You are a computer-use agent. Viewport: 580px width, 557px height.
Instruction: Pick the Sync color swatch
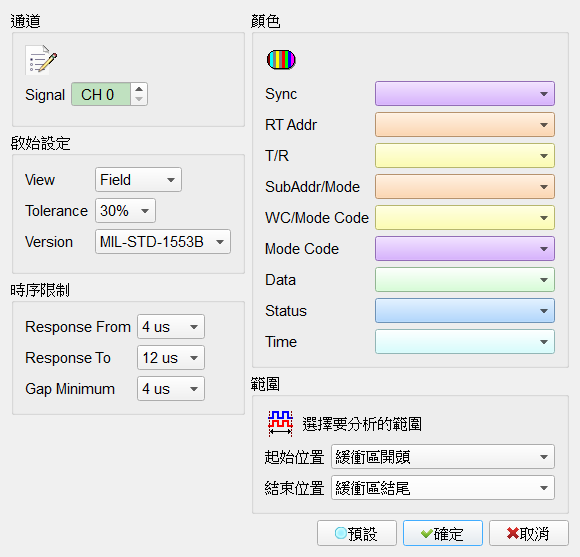465,94
